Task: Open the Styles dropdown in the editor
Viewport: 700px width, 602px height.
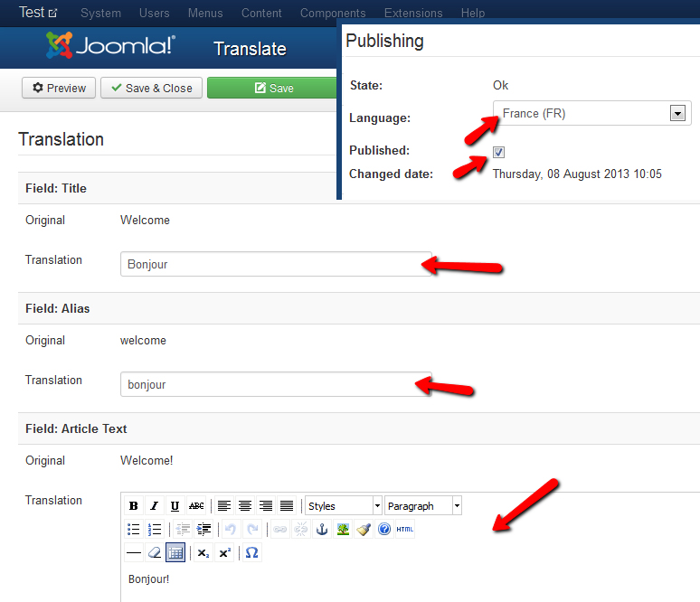Action: [x=344, y=505]
